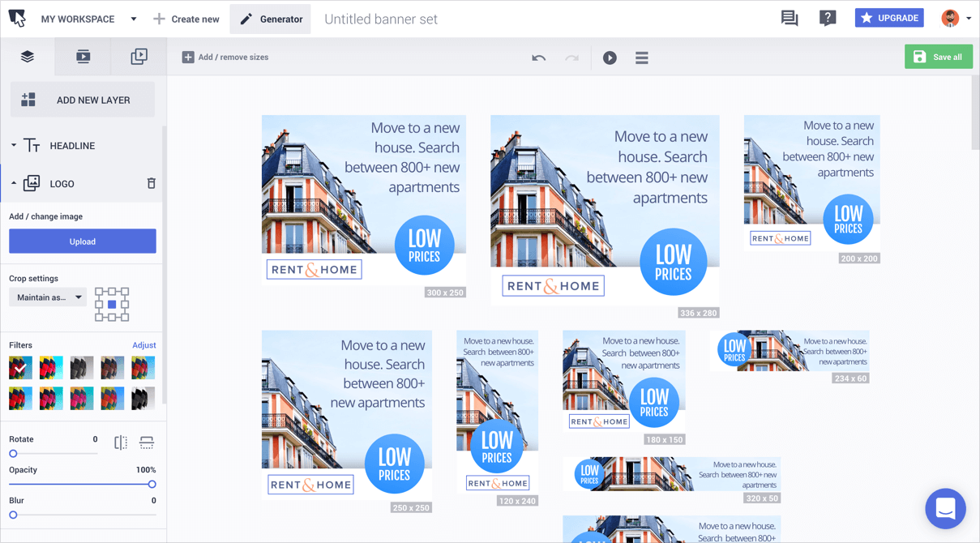Expand the Headline layer section
Image resolution: width=980 pixels, height=543 pixels.
click(x=14, y=146)
